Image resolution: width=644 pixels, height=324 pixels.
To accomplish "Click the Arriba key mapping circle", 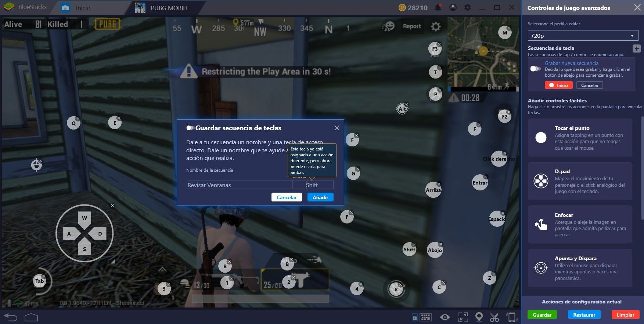I will tap(433, 190).
